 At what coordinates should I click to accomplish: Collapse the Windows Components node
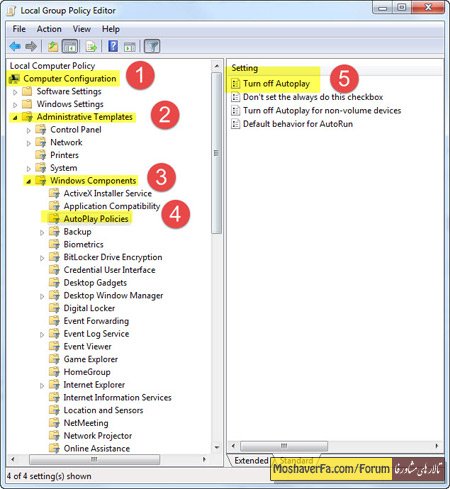coord(29,181)
